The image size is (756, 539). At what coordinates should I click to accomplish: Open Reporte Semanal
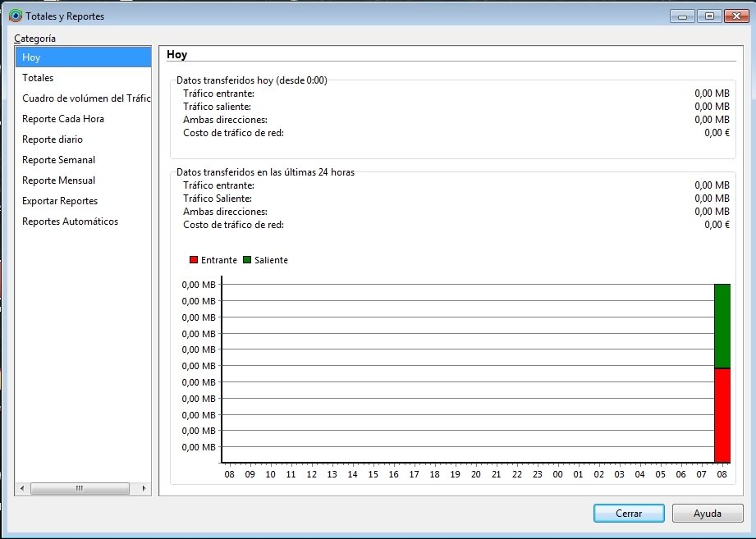click(84, 160)
